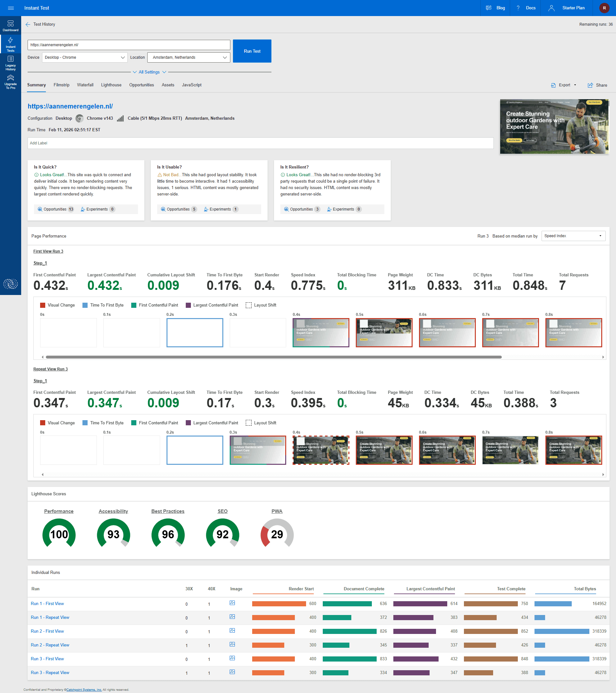The image size is (616, 693).
Task: Click the user avatar R
Action: [604, 8]
